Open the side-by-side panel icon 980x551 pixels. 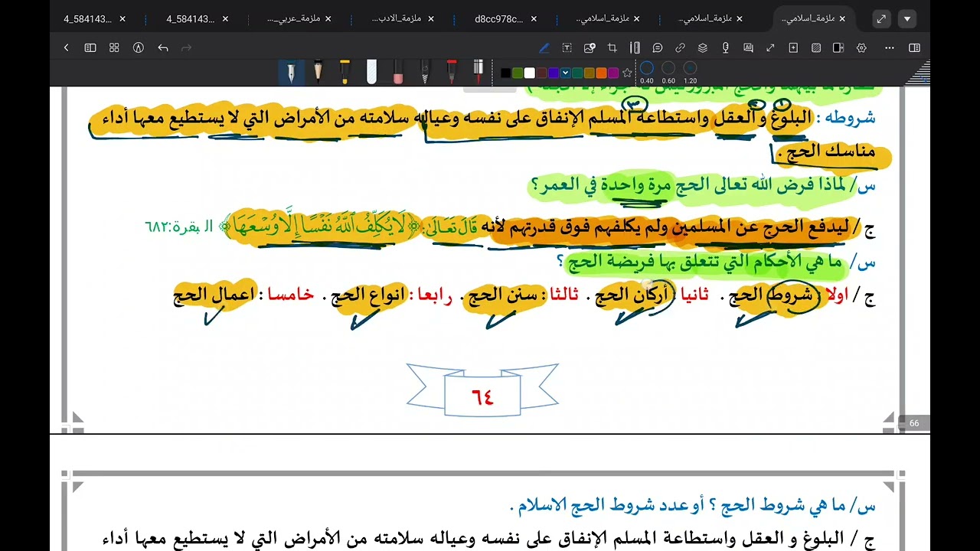(x=838, y=47)
